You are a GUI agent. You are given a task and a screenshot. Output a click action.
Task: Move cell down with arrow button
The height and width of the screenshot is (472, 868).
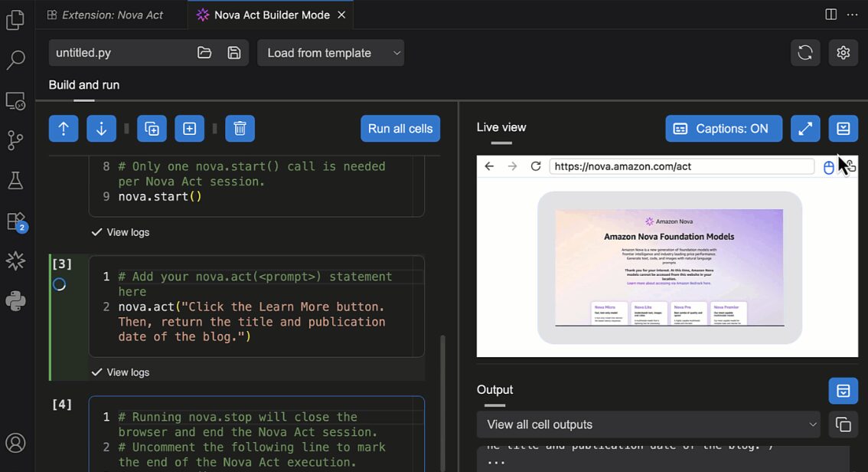click(x=101, y=129)
